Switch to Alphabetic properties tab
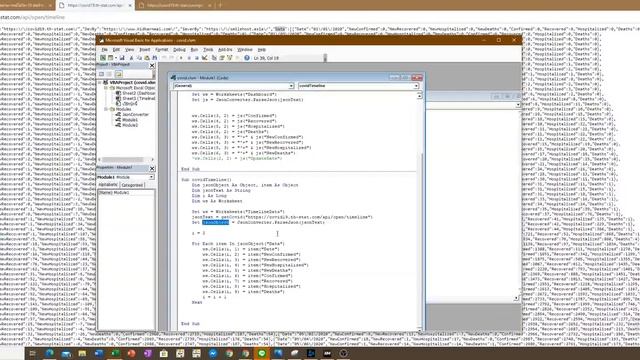Viewport: 640px width, 360px height. click(108, 185)
